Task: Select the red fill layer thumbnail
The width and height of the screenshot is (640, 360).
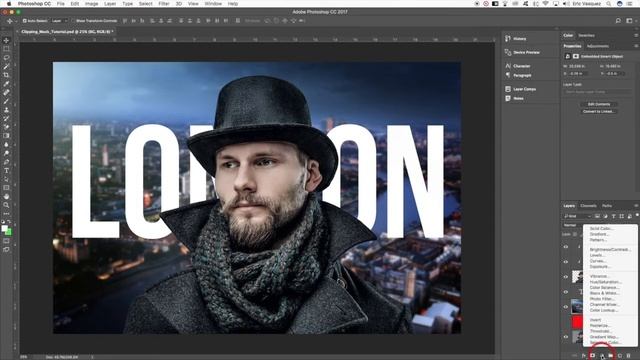Action: 577,322
